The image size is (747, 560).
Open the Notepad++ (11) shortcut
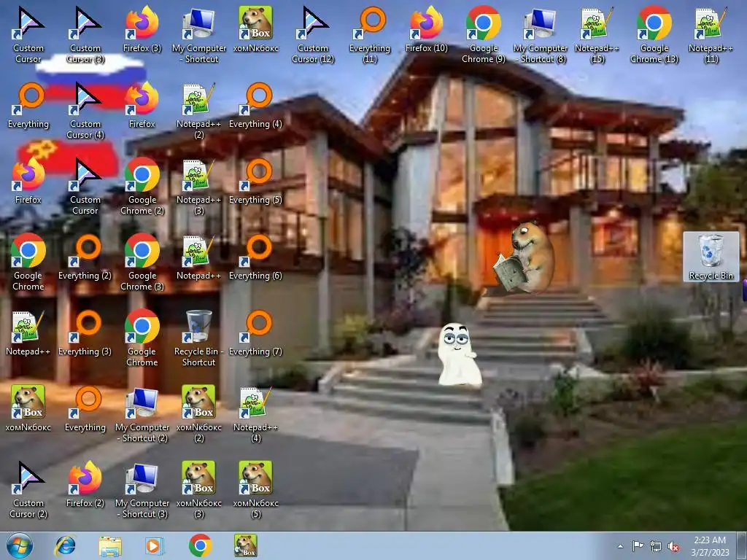coord(711,34)
